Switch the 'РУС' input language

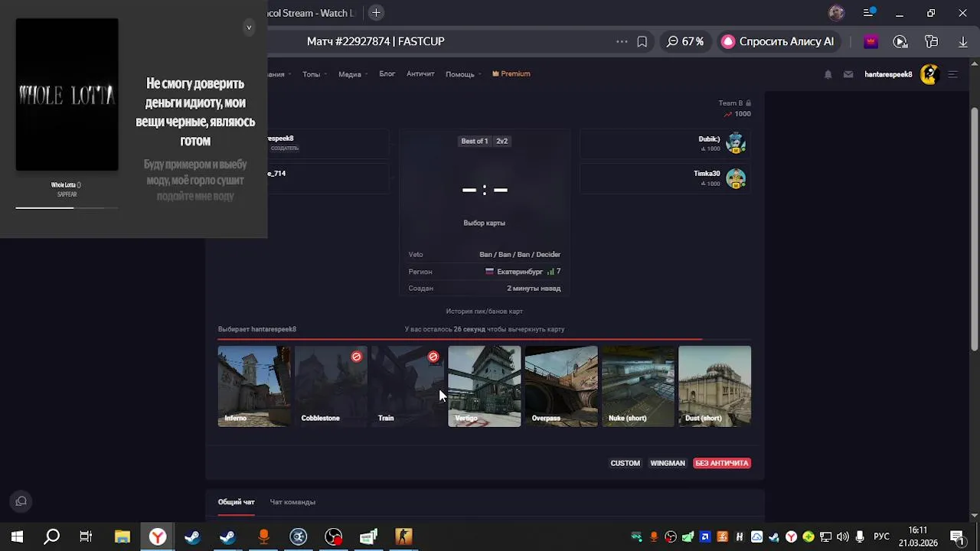pos(882,536)
